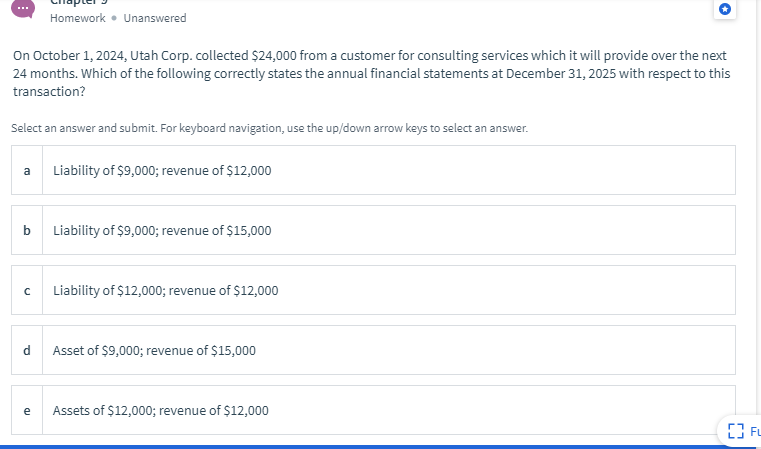Select answer c: Liability $12,000; revenue $12,000
This screenshot has height=449, width=761.
(373, 290)
